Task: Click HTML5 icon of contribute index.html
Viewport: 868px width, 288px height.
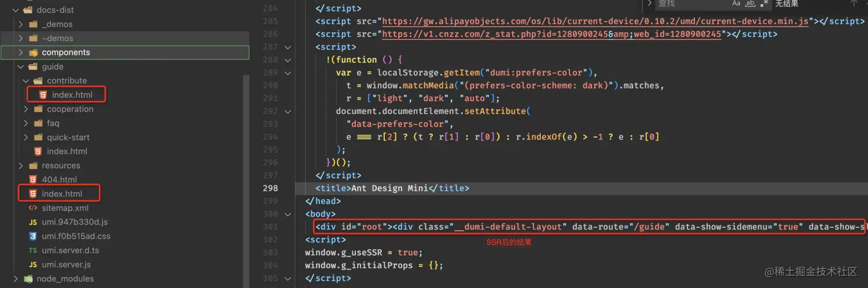Action: coord(43,95)
